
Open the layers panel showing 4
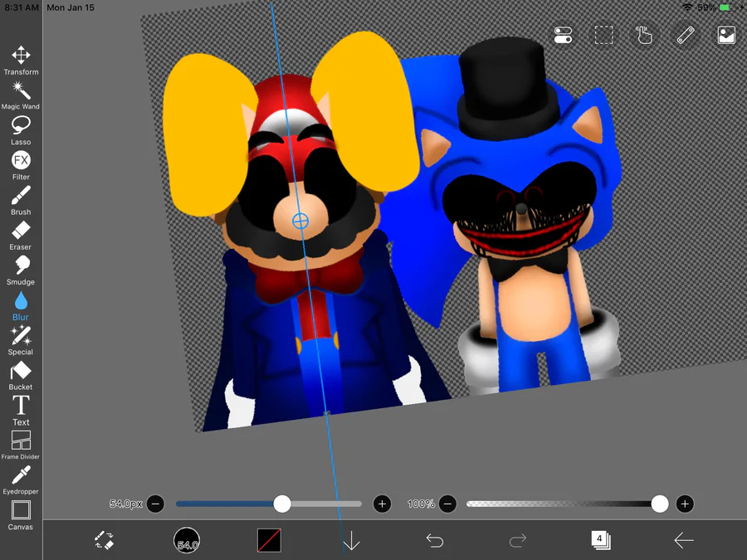[x=600, y=540]
